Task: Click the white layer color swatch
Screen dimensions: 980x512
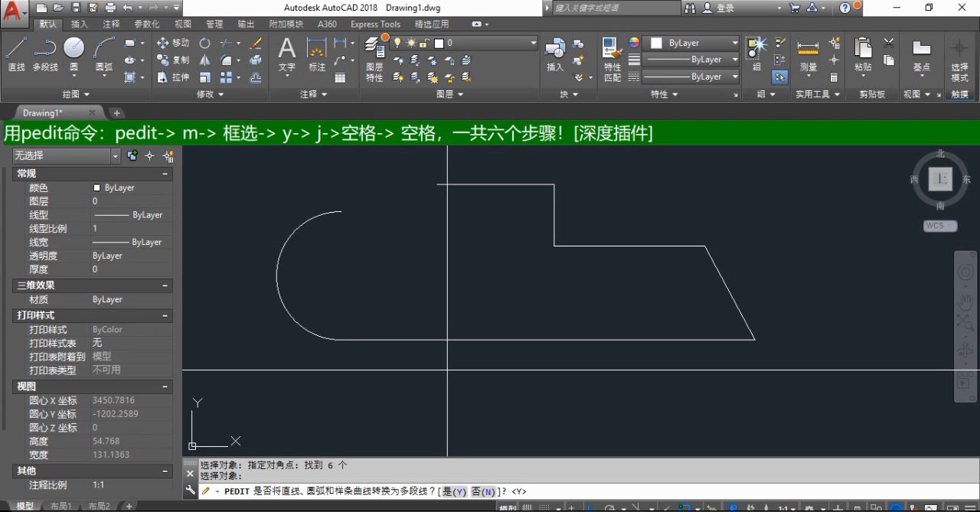Action: (439, 43)
